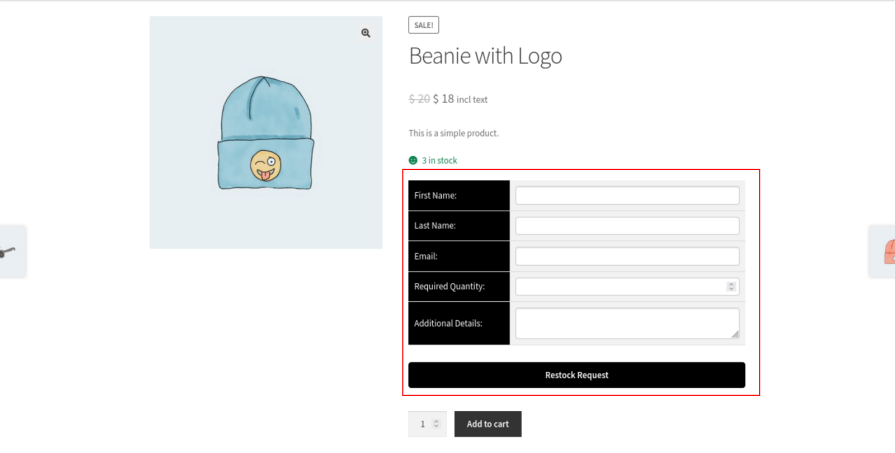Decrement the cart quantity stepper down
Viewport: 895px width, 453px height.
coord(436,427)
